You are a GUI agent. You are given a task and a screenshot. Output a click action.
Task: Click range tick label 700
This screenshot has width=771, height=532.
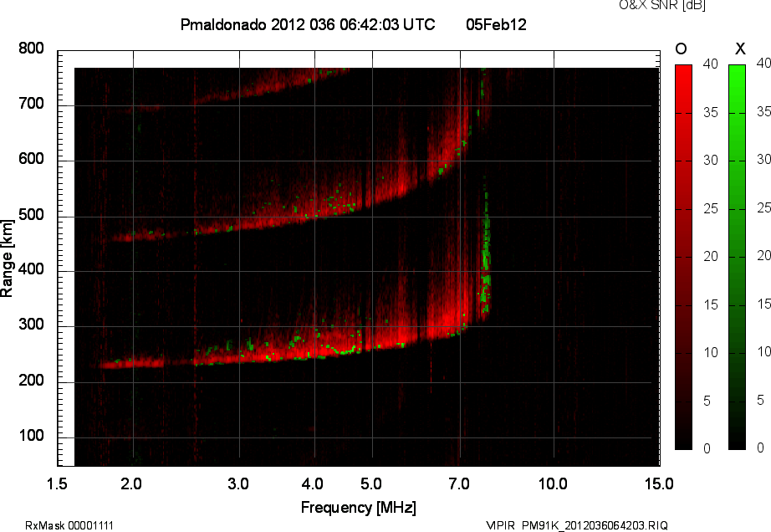click(31, 104)
